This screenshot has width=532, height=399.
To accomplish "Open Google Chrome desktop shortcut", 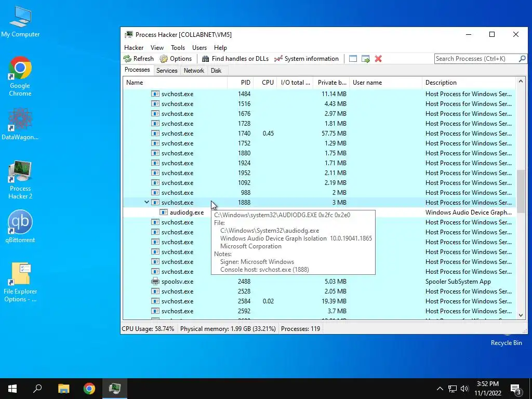I will tap(20, 77).
